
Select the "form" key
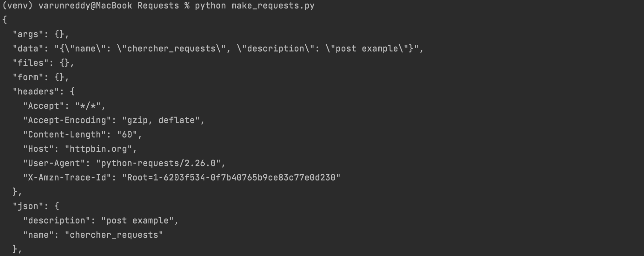(28, 77)
